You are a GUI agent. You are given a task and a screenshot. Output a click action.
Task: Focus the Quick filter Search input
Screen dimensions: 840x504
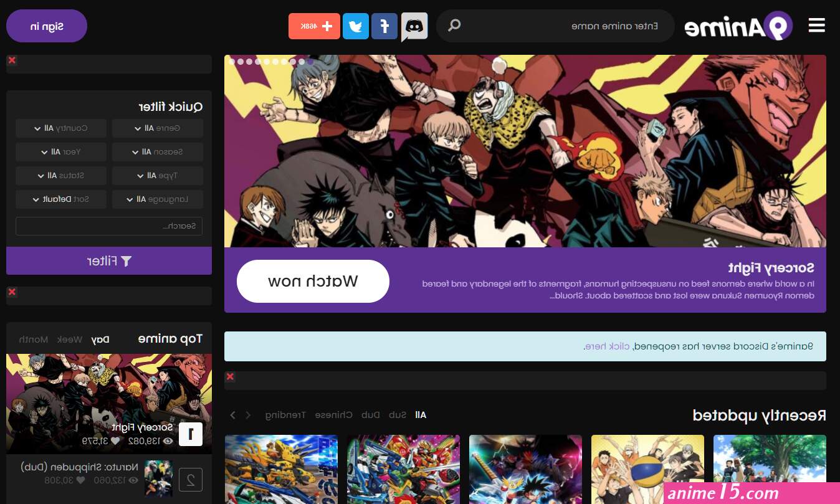109,226
